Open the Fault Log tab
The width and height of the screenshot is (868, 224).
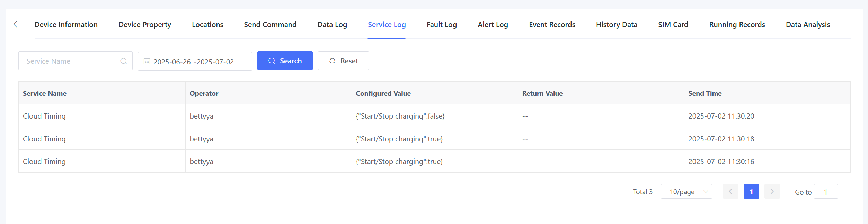tap(442, 25)
